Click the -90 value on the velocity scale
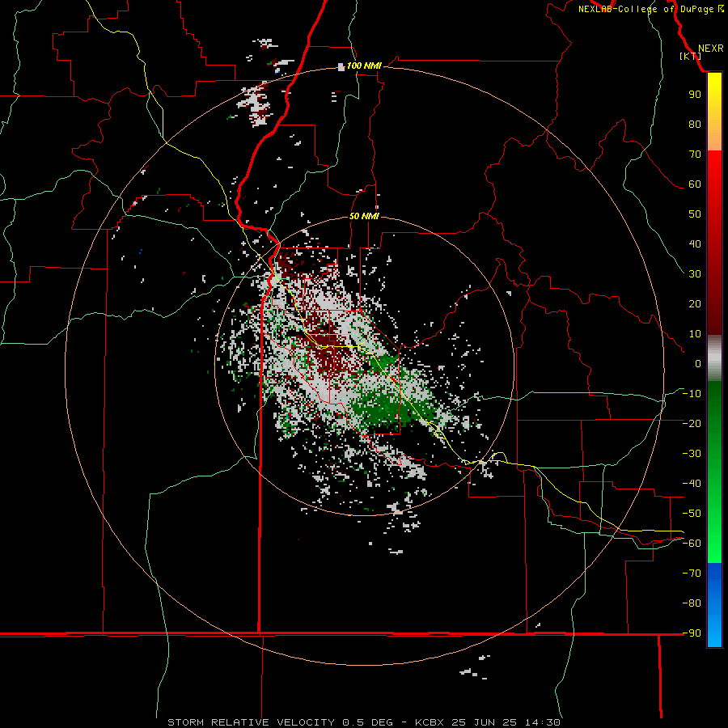The width and height of the screenshot is (728, 728). click(692, 633)
